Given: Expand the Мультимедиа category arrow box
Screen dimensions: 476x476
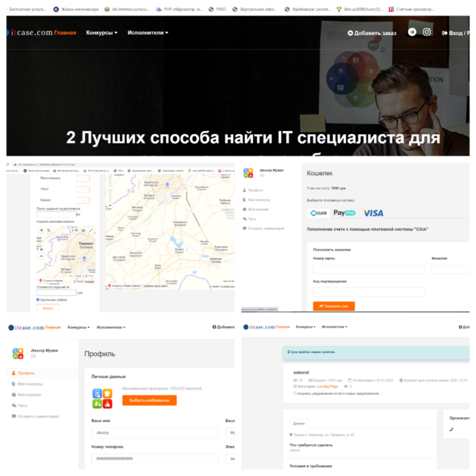Looking at the screenshot, I should tap(83, 178).
